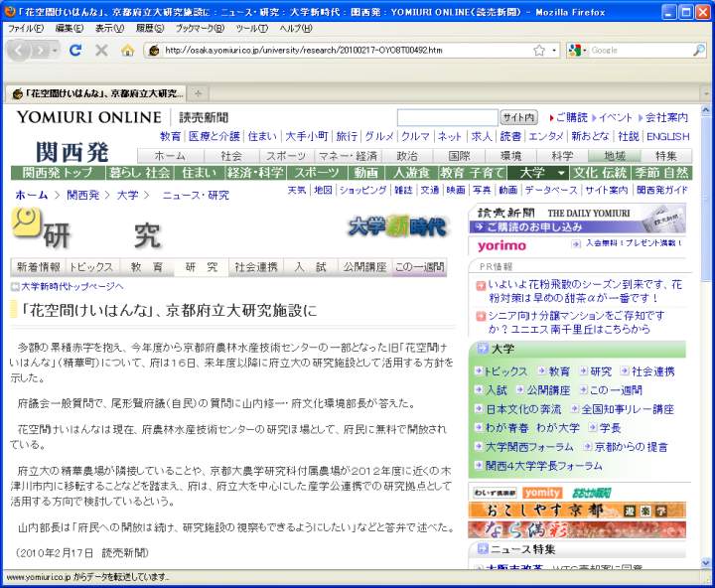Click the サイト内 search button
715x588 pixels.
click(x=518, y=117)
